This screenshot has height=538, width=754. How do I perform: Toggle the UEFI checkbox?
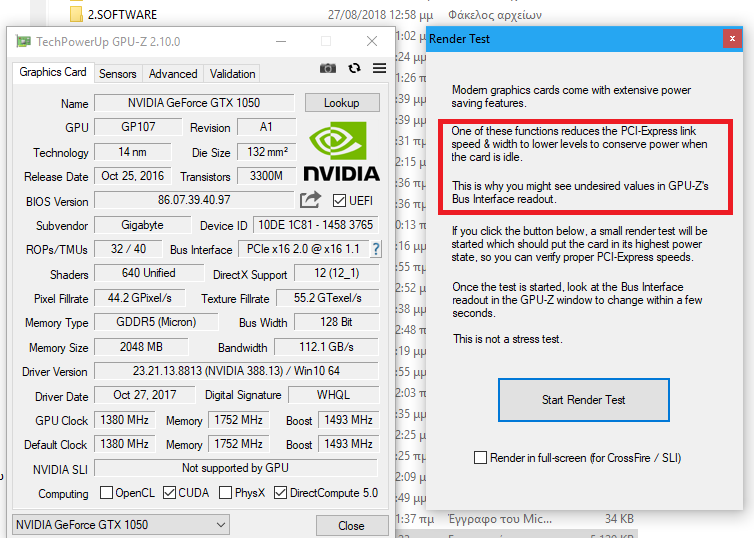pos(339,200)
